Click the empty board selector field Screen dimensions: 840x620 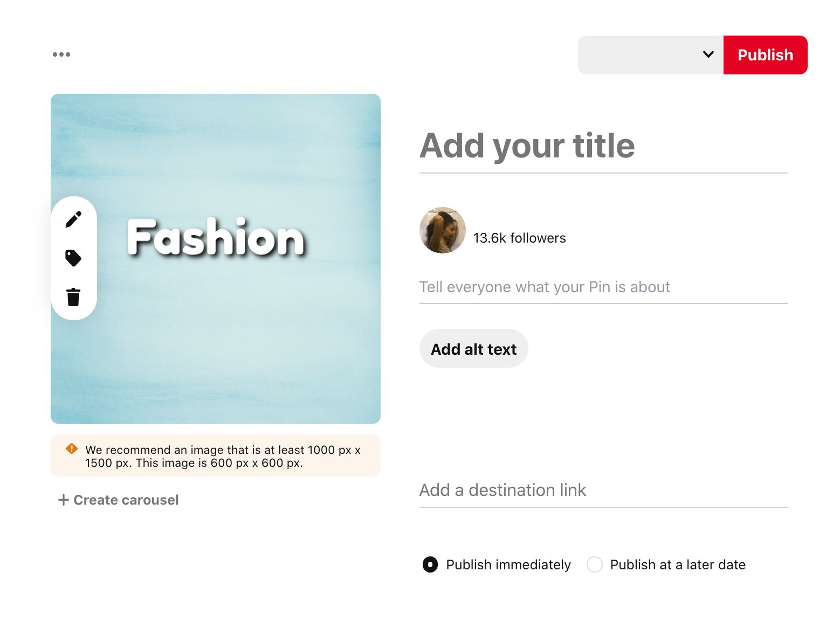[636, 54]
